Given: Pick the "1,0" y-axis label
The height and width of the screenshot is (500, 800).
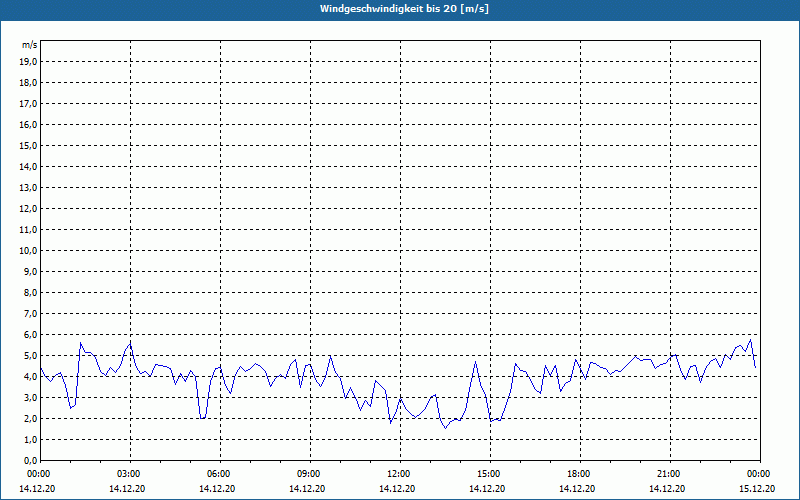Looking at the screenshot, I should pyautogui.click(x=30, y=439).
